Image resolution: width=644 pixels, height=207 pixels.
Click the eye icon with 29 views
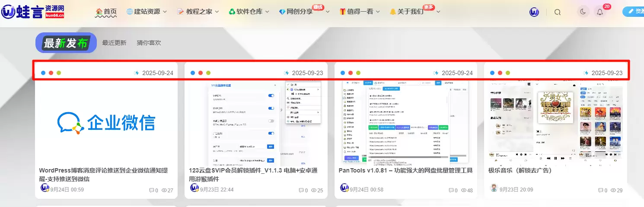(613, 190)
